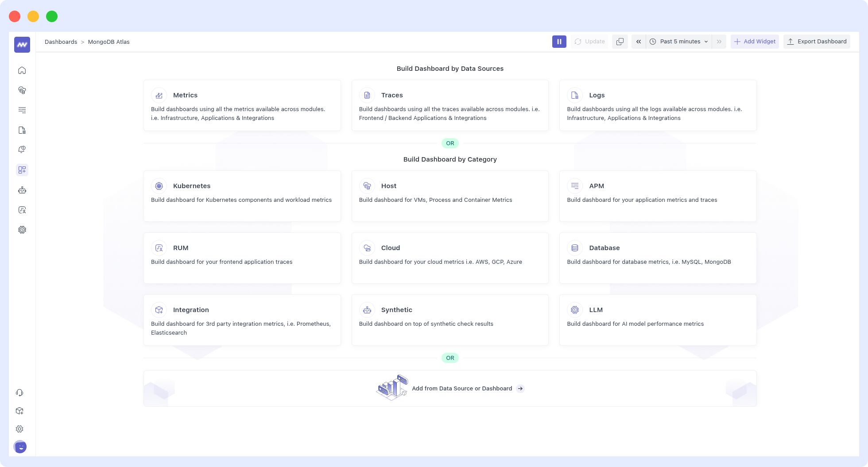Open the Alerts bell icon in sidebar
This screenshot has width=868, height=467.
[22, 149]
